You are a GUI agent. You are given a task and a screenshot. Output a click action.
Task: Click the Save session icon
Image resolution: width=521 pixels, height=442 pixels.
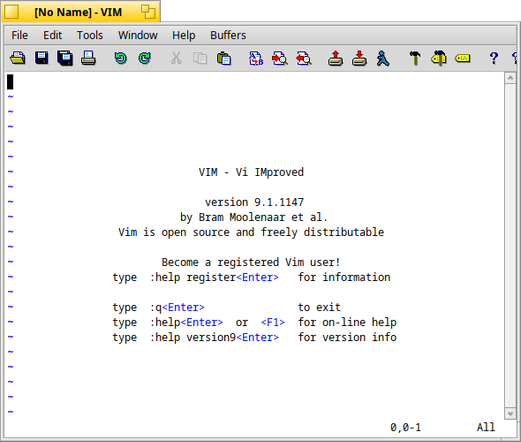point(359,58)
